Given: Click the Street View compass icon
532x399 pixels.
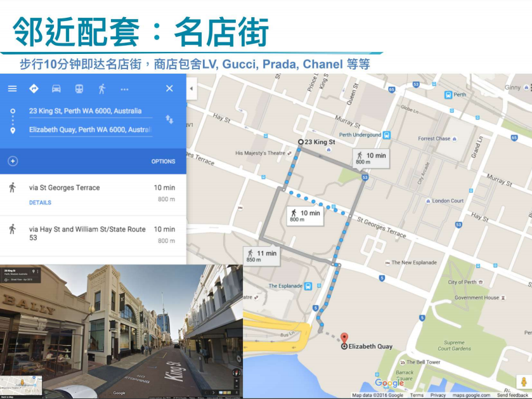Looking at the screenshot, I should pyautogui.click(x=236, y=373).
